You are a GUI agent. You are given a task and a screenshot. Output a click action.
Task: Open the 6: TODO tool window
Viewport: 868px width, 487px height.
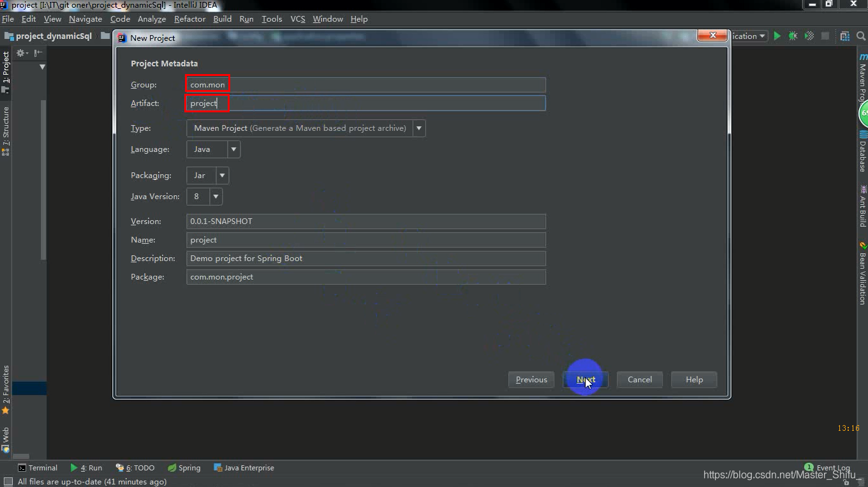(135, 468)
